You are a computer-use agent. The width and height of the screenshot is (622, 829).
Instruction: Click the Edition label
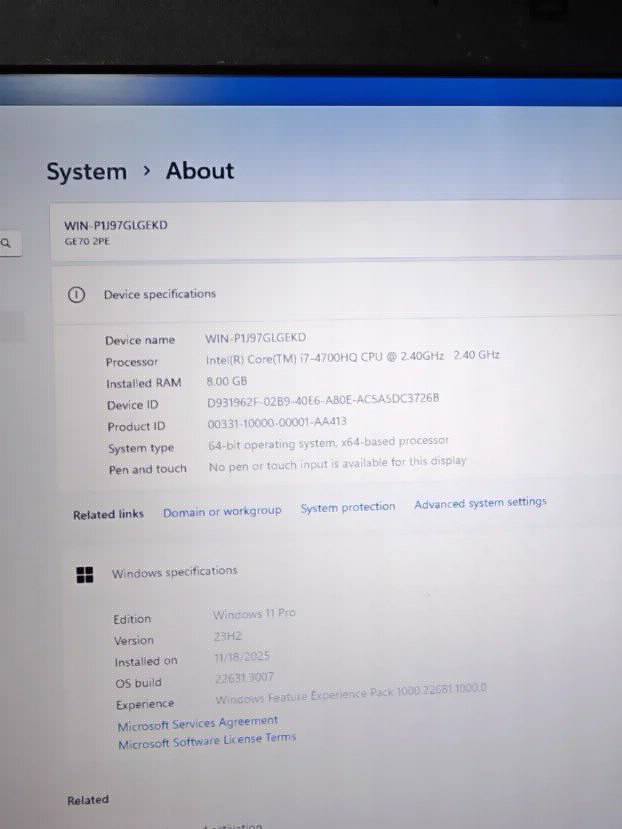132,619
